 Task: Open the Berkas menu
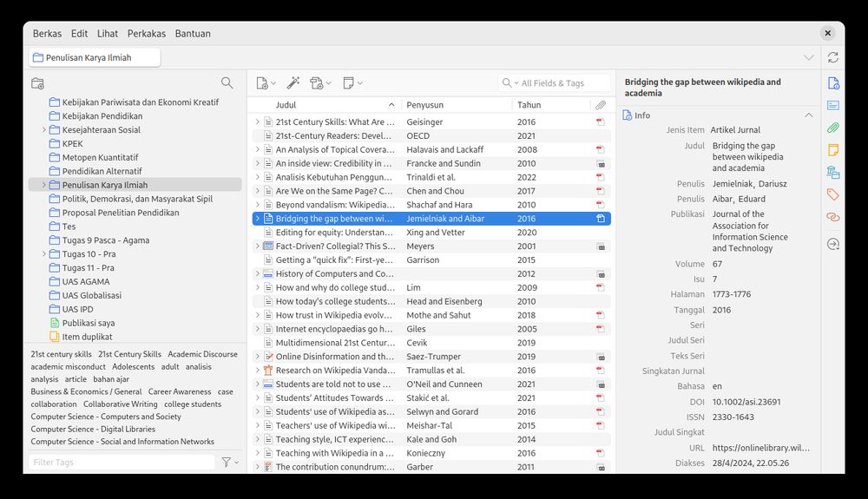(47, 33)
